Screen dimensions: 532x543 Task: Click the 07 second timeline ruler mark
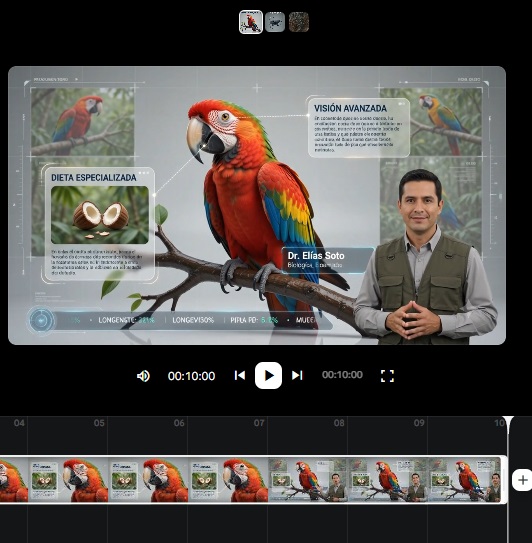tap(259, 423)
